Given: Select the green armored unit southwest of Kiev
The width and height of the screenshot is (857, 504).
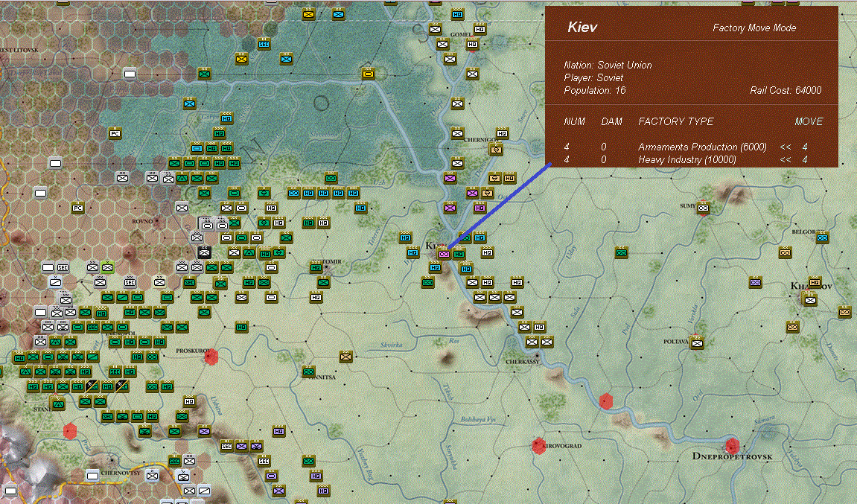Looking at the screenshot, I should (x=428, y=283).
